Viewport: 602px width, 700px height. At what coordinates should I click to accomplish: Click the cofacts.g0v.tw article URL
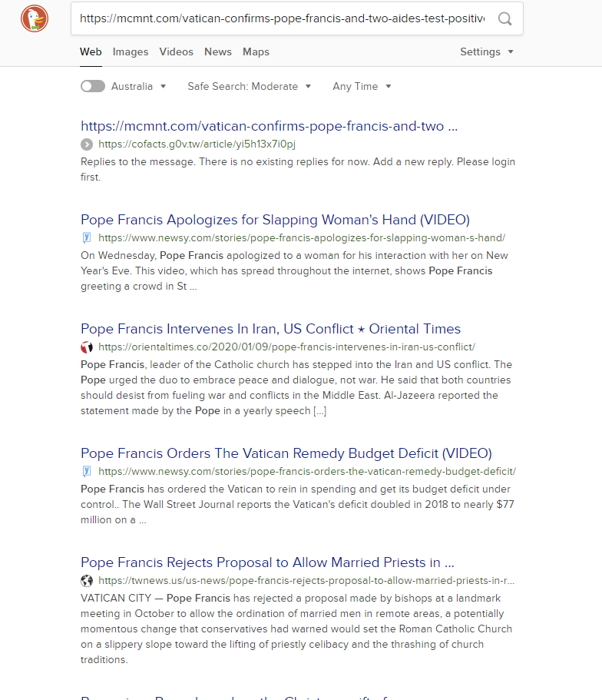coord(197,144)
